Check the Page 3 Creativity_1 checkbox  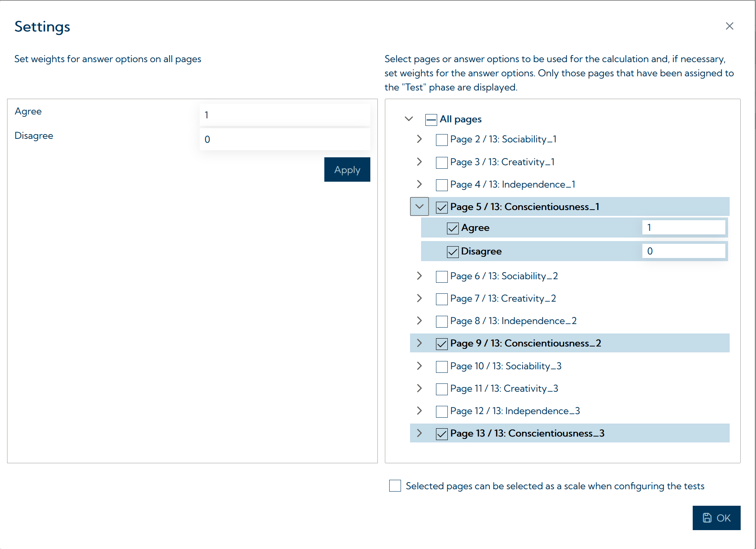coord(441,162)
